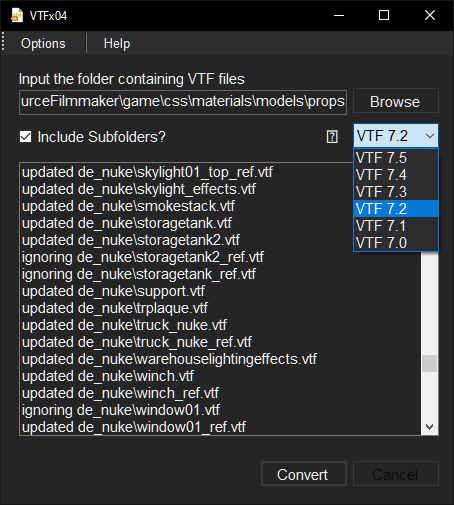Maximize the VTFx04 window
The height and width of the screenshot is (505, 454).
point(384,15)
